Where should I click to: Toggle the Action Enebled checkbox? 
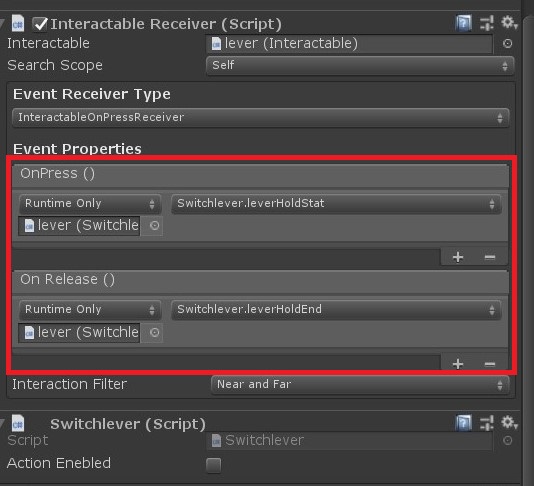pos(214,465)
